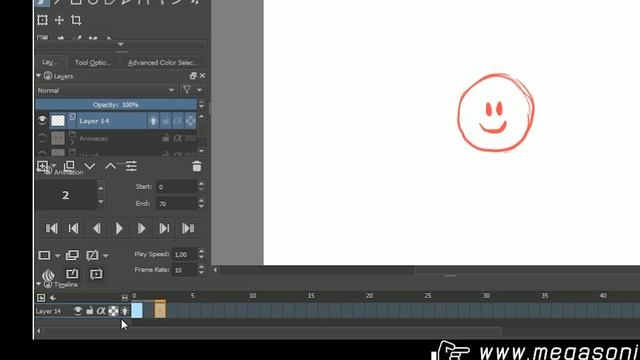The width and height of the screenshot is (640, 360).
Task: Click the timeline arrow icon
Action: coord(53,298)
